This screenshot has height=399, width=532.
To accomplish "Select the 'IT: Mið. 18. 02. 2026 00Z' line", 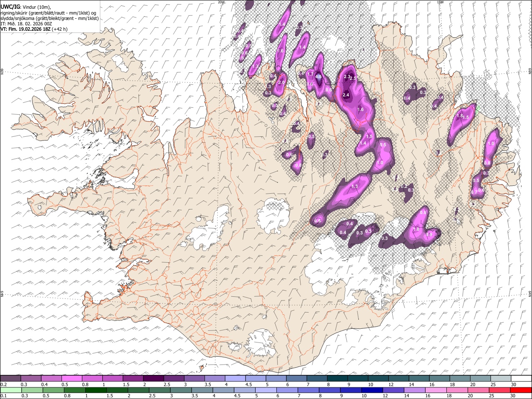I will [26, 24].
